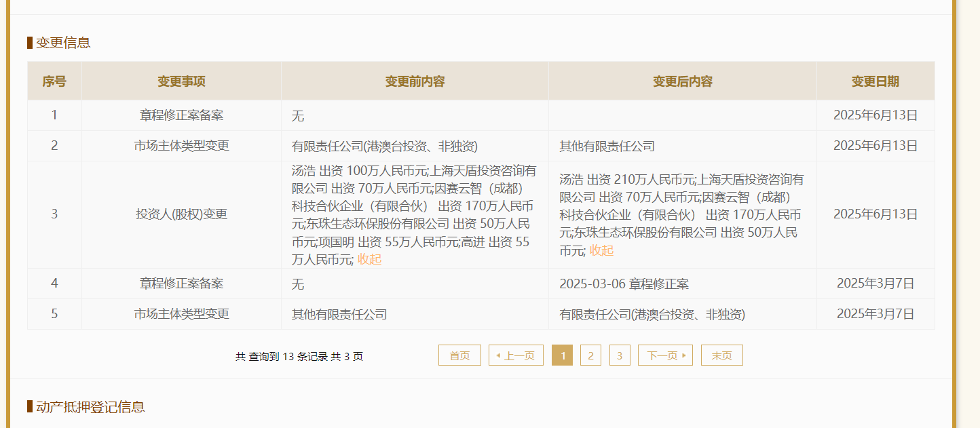Viewport: 980px width, 428px height.
Task: Click row 3 date 2025年6月13日
Action: [875, 214]
